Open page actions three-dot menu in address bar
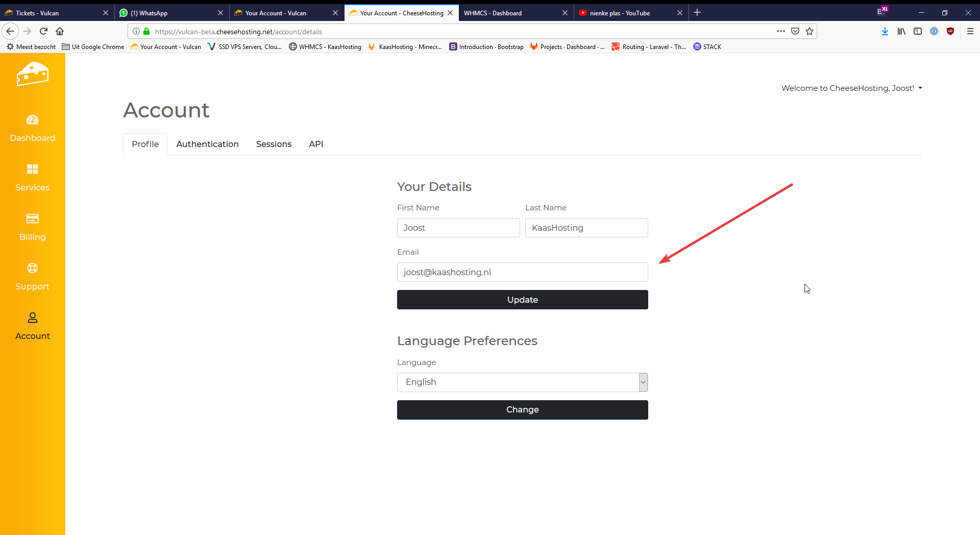This screenshot has height=535, width=980. (780, 31)
